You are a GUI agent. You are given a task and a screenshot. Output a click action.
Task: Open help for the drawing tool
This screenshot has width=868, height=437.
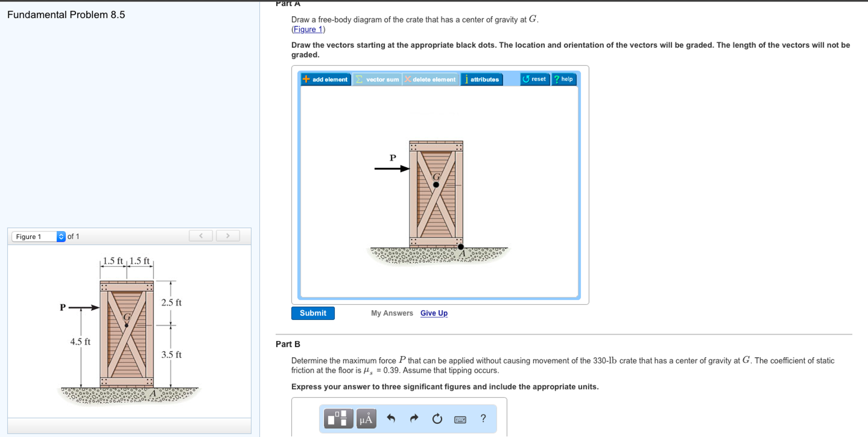[x=564, y=79]
